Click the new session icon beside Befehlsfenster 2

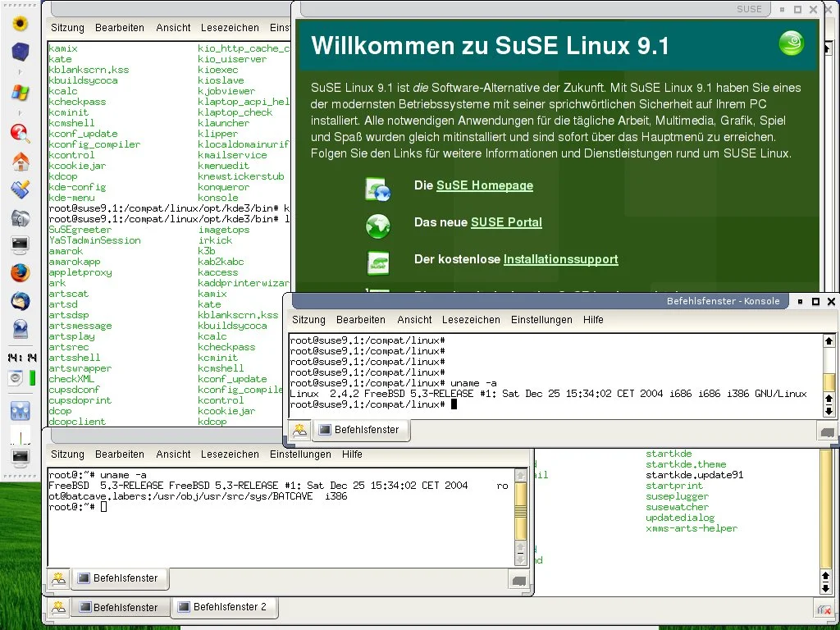[58, 607]
